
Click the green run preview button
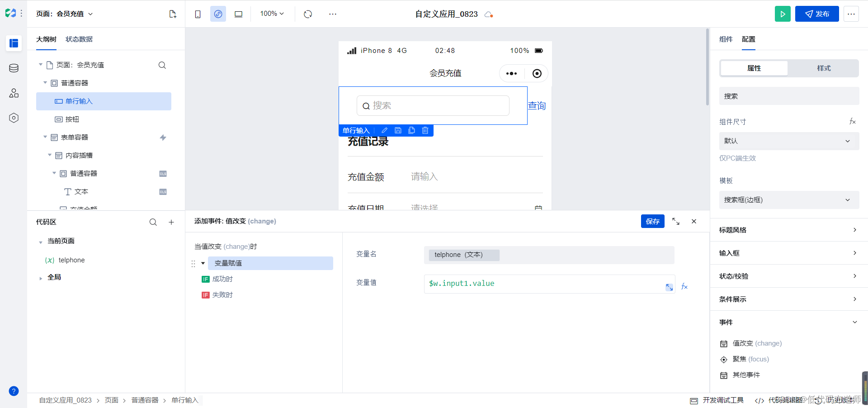point(783,14)
